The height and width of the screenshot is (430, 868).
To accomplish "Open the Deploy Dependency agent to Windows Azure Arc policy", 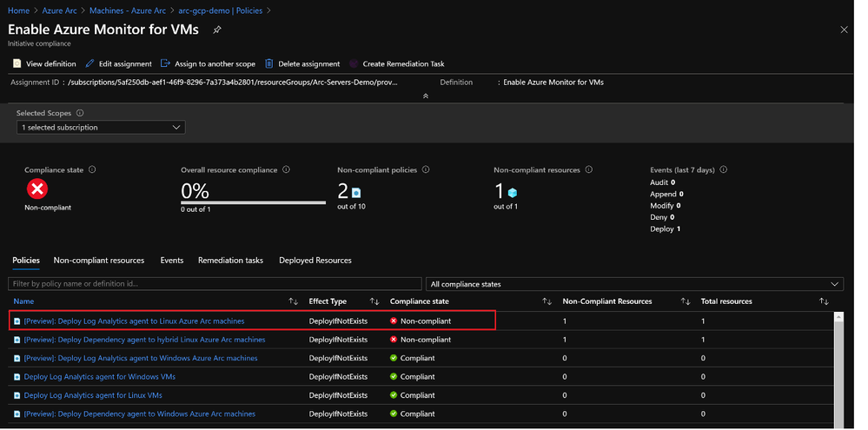I will pyautogui.click(x=140, y=414).
